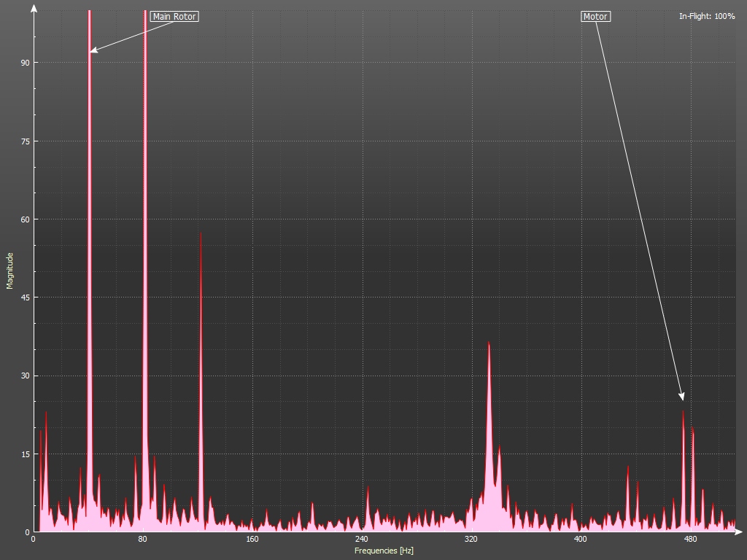Click the 160 tick on the frequency axis
Viewport: 747px width, 560px height.
tap(252, 540)
